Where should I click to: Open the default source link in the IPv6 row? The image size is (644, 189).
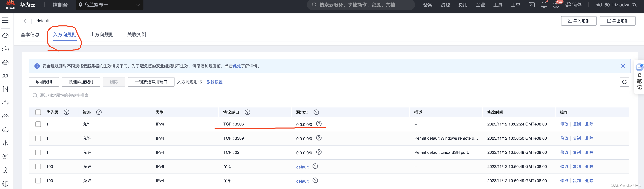[302, 167]
